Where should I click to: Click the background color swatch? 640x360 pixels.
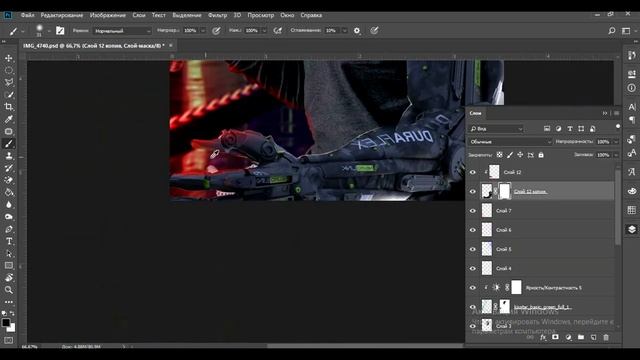point(11,328)
